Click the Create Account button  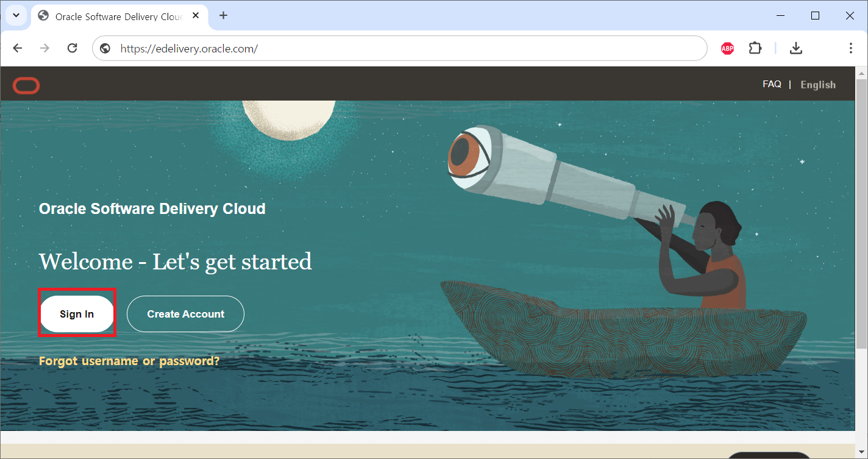pyautogui.click(x=185, y=314)
